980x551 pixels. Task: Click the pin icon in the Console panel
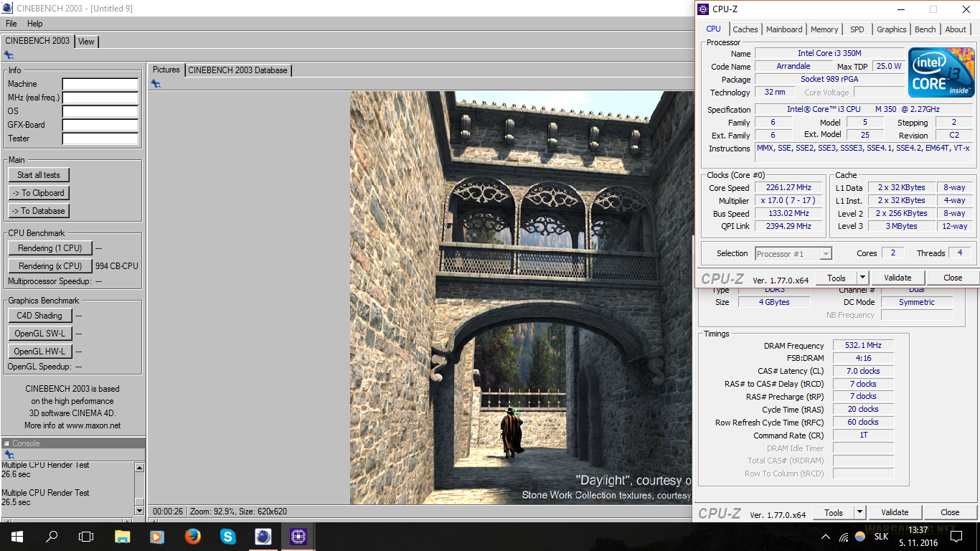coord(9,455)
